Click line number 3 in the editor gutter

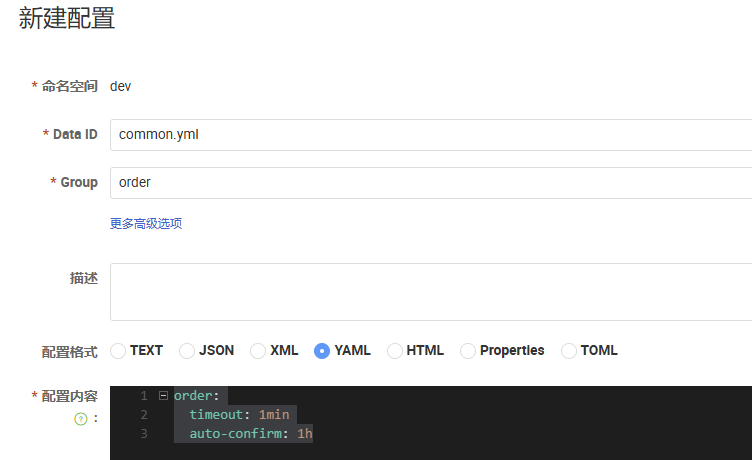pyautogui.click(x=143, y=434)
